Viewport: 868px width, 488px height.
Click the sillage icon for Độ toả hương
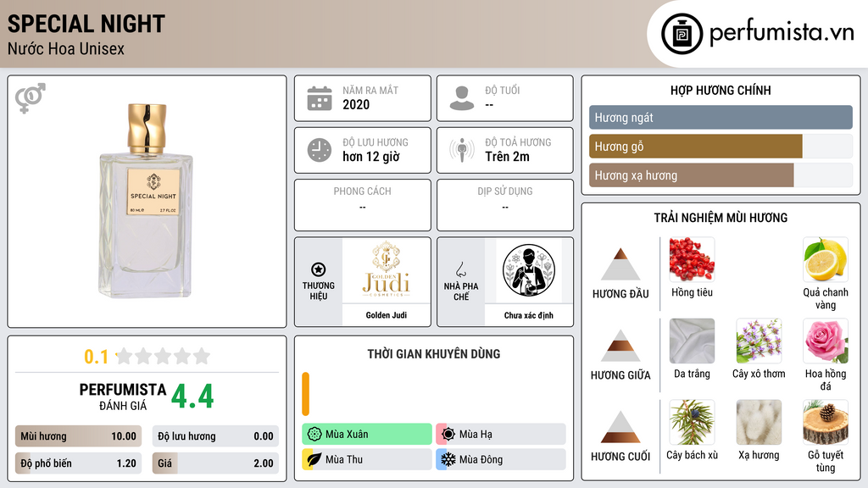(x=462, y=149)
